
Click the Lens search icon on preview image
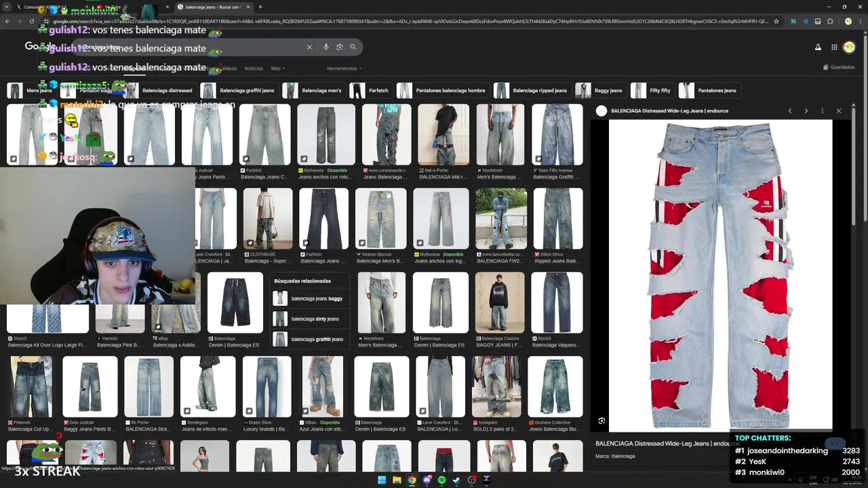[x=601, y=421]
